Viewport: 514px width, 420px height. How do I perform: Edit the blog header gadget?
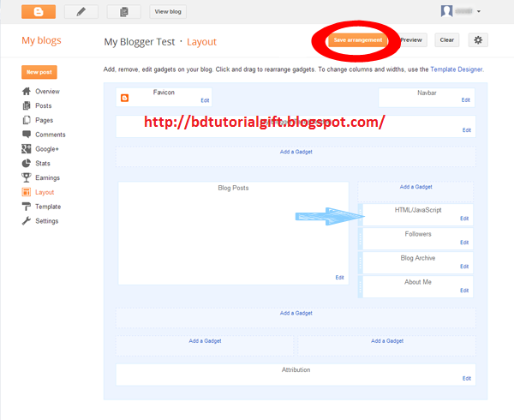click(x=467, y=130)
